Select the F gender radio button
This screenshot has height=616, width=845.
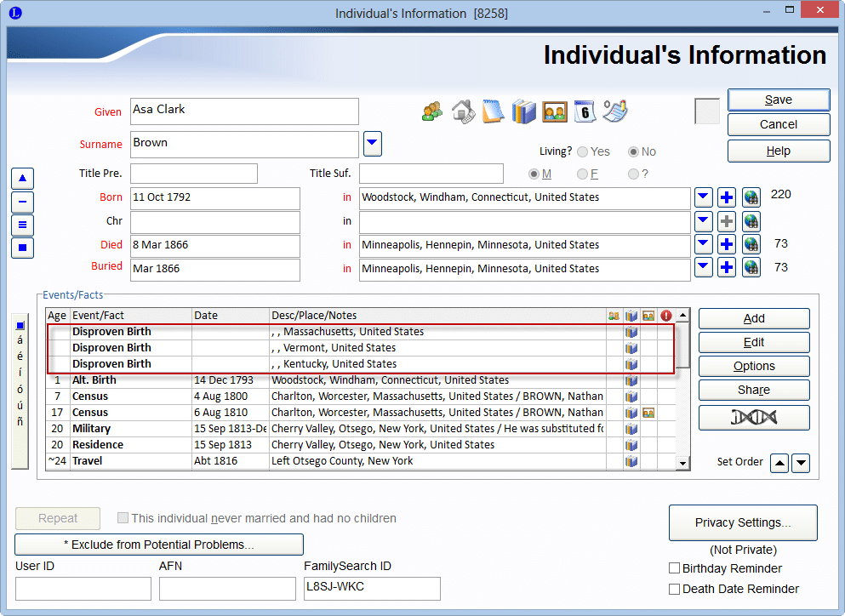pos(582,174)
